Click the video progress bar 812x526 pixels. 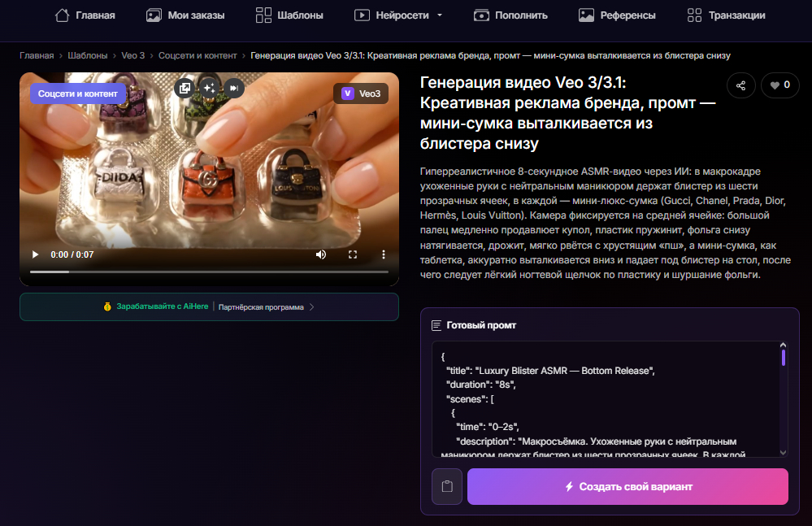(209, 272)
